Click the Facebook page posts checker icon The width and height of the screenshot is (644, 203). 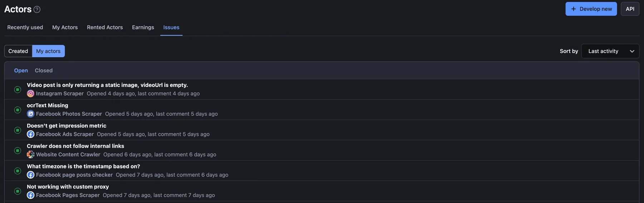[x=31, y=175]
